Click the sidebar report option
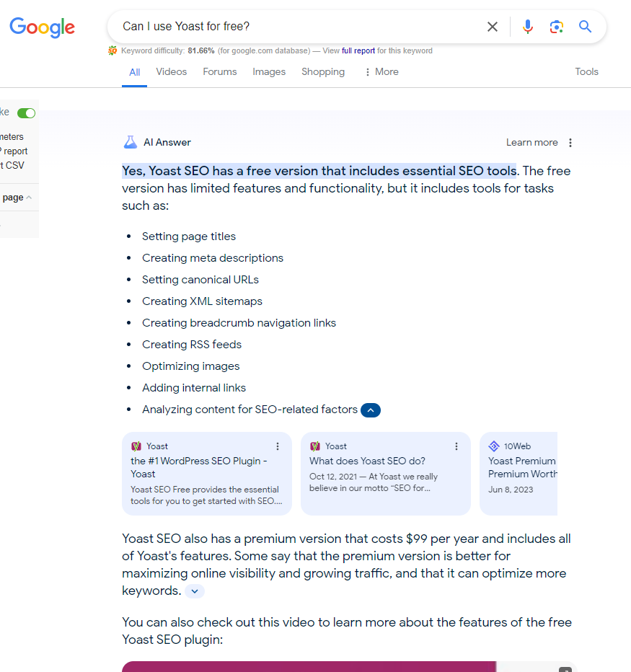Viewport: 631px width, 672px height. point(14,151)
